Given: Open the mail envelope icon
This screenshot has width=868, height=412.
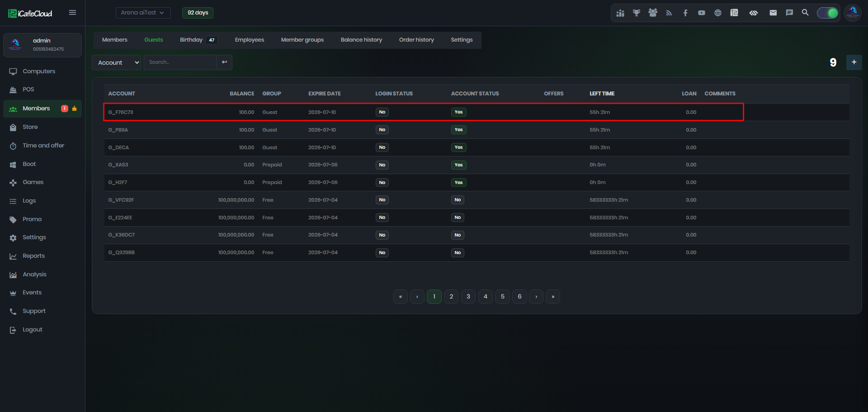Looking at the screenshot, I should (773, 13).
